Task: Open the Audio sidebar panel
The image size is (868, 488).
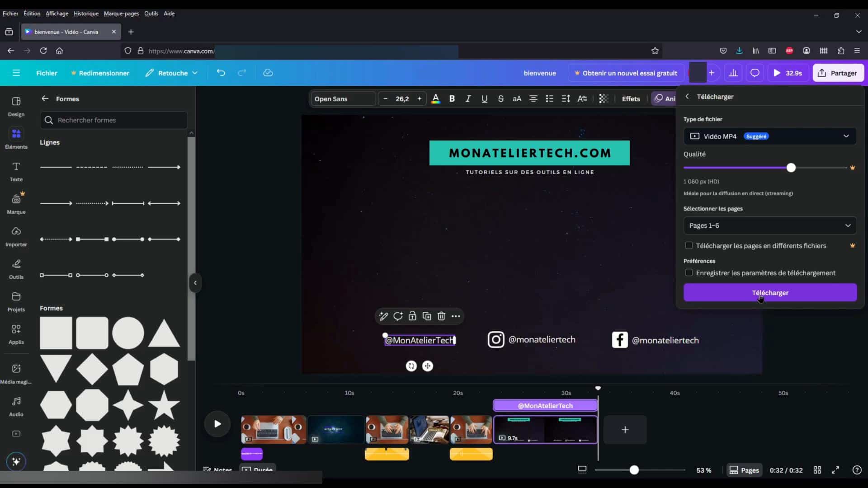Action: pos(16,406)
